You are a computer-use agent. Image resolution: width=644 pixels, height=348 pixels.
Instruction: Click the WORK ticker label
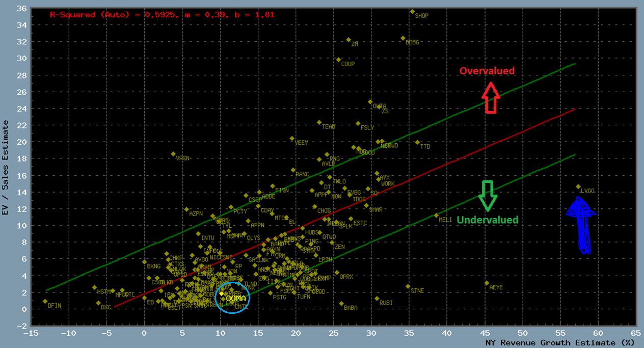[x=388, y=184]
